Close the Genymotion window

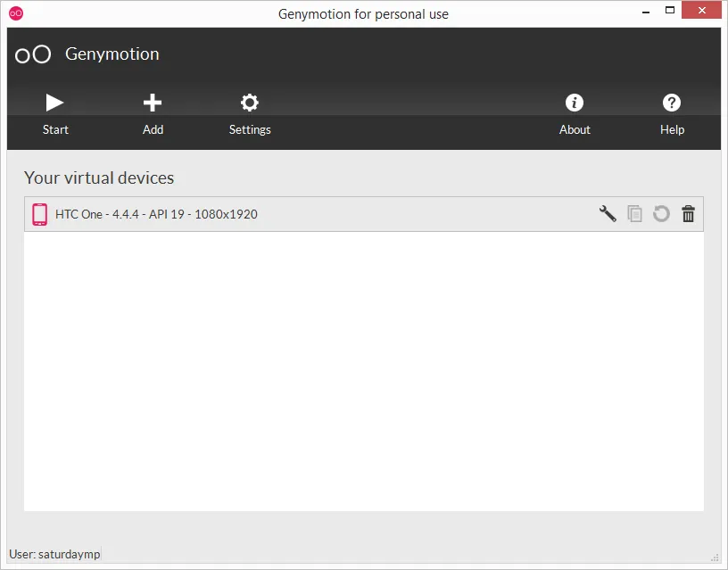coord(701,10)
